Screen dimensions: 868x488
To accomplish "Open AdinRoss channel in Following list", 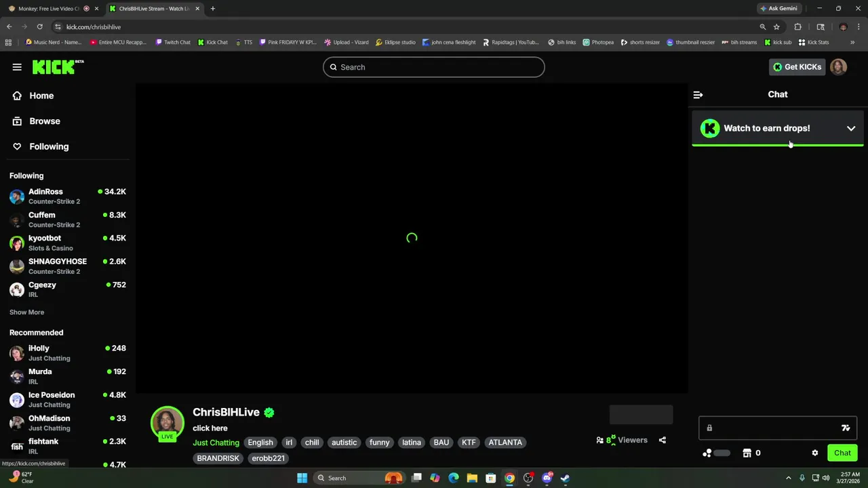I will (x=68, y=196).
